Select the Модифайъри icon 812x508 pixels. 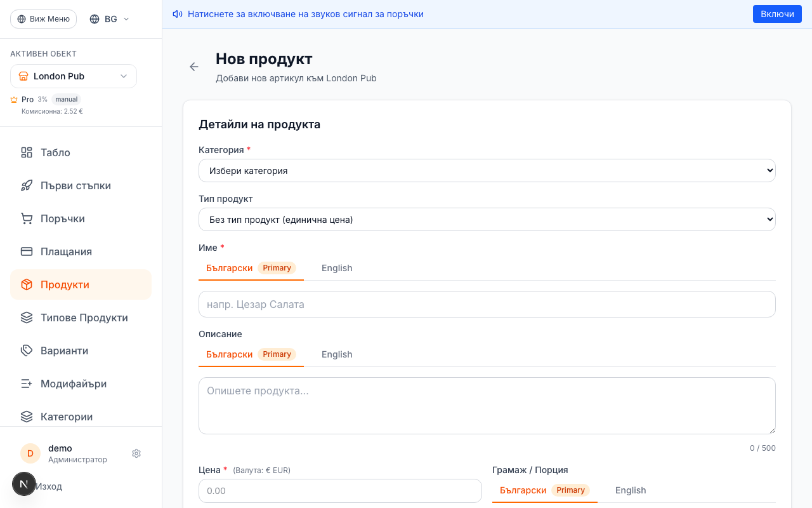(x=26, y=384)
